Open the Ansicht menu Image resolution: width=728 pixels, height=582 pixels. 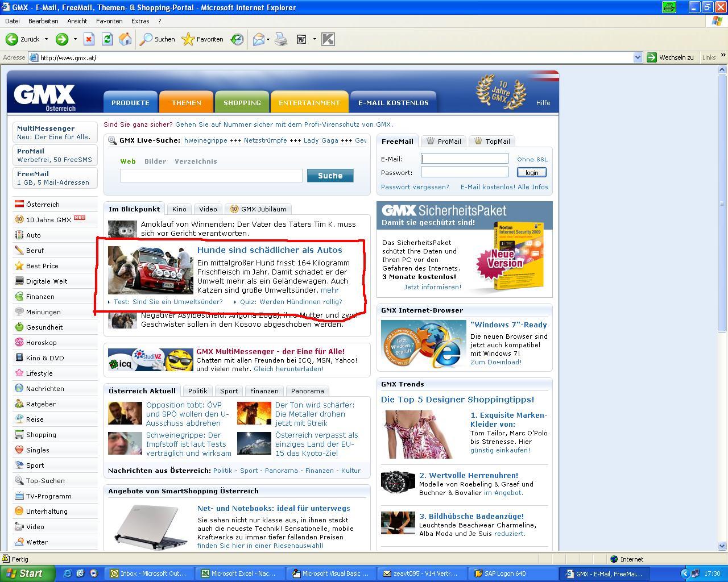(77, 21)
